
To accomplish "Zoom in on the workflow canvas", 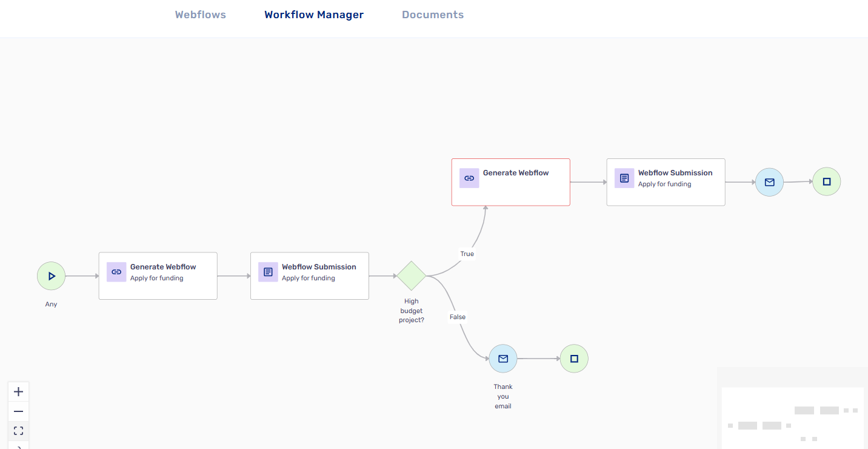I will 18,392.
